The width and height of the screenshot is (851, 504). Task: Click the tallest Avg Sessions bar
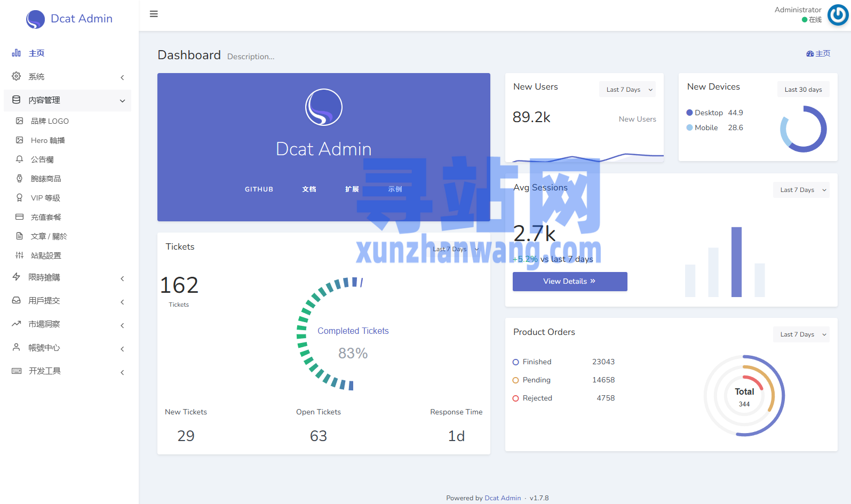736,262
